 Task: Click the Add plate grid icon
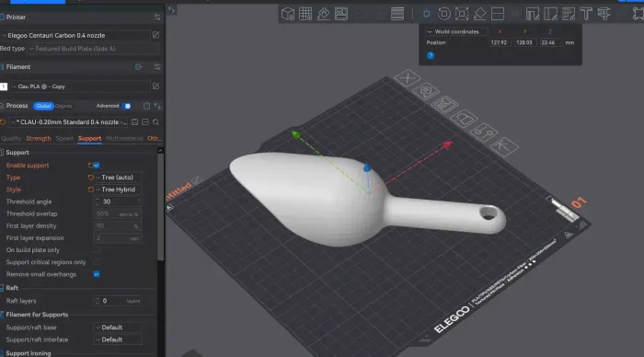pyautogui.click(x=305, y=14)
